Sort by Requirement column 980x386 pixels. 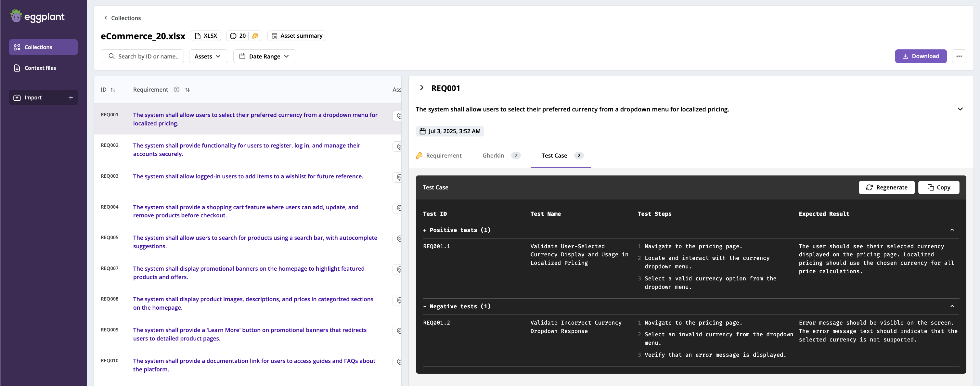(187, 90)
